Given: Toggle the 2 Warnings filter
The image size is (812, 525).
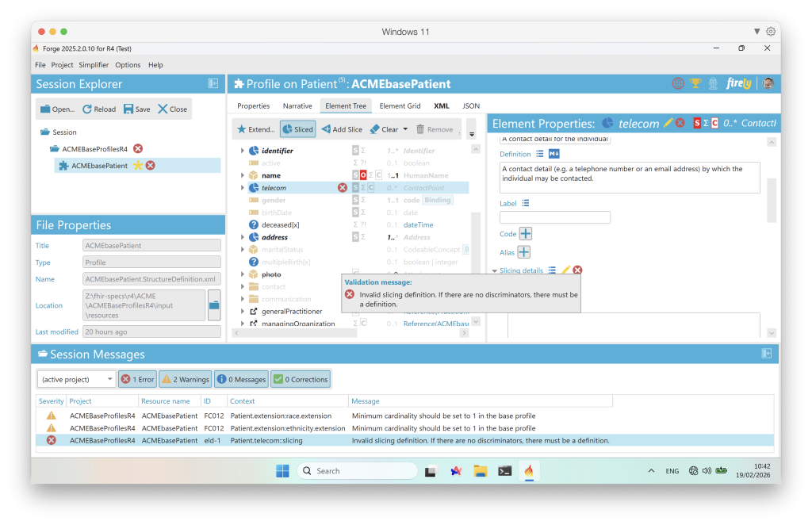Looking at the screenshot, I should click(186, 379).
